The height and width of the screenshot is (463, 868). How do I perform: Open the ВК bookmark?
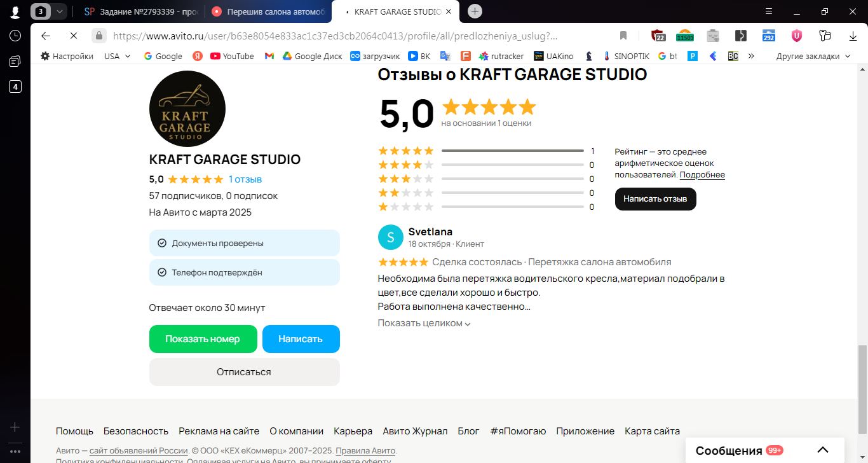(419, 56)
